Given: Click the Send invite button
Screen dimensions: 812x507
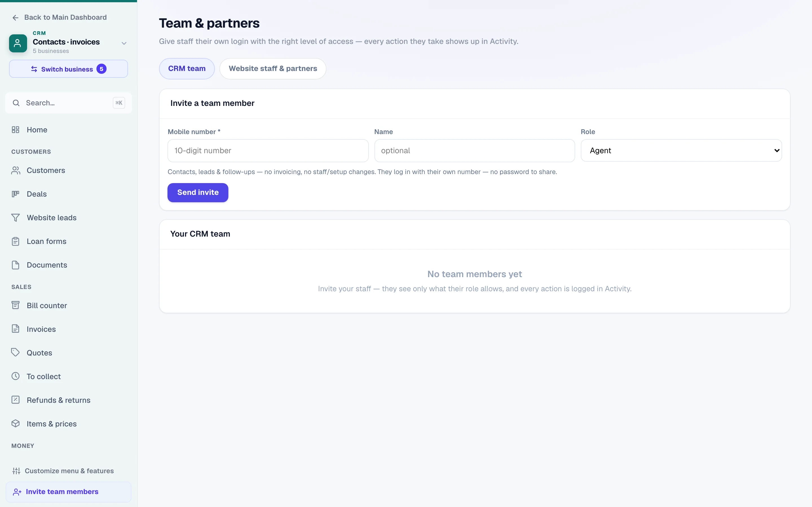Looking at the screenshot, I should pyautogui.click(x=198, y=192).
